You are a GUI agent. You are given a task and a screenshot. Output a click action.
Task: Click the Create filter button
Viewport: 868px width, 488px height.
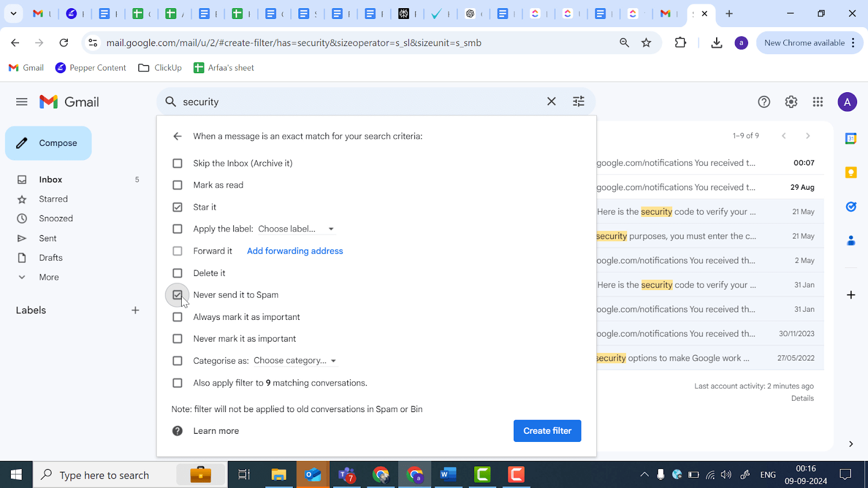[547, 431]
